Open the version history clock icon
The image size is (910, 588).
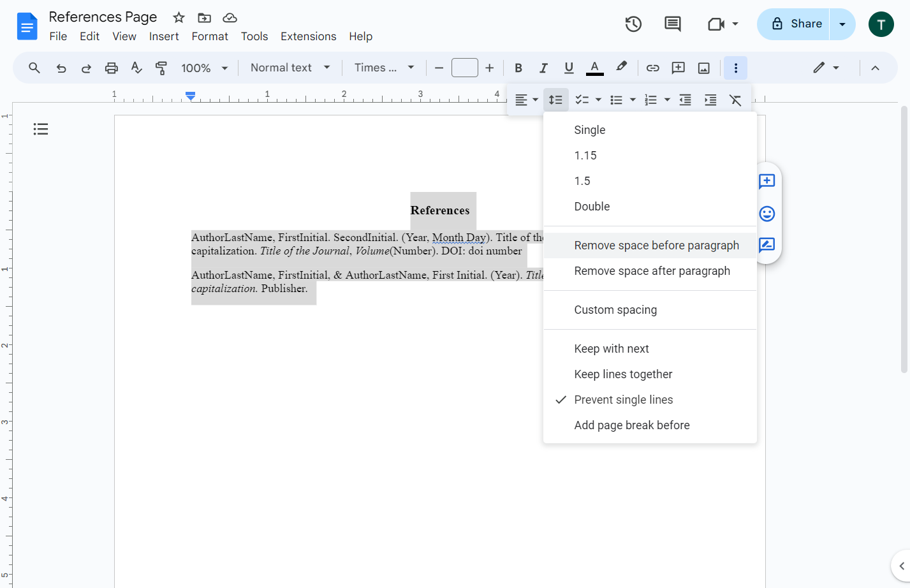pyautogui.click(x=633, y=24)
